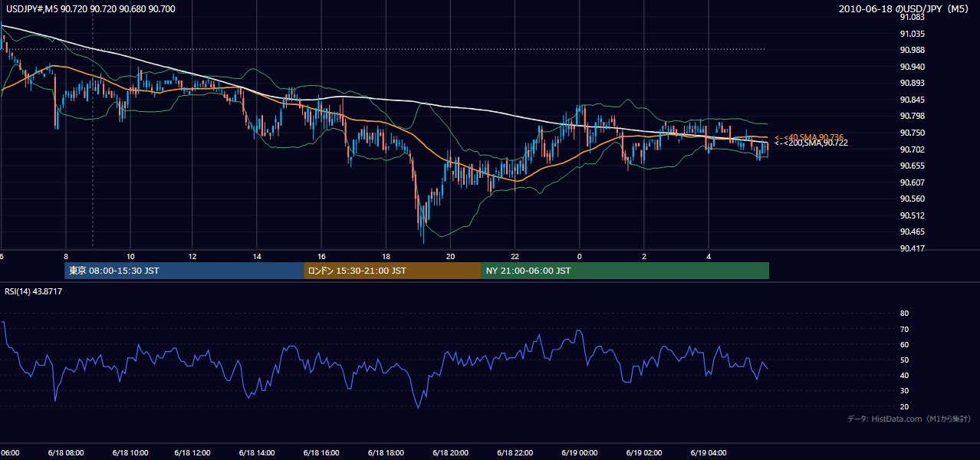Click the bottom time label 6/19 00:00
980x460 pixels.
[x=580, y=453]
